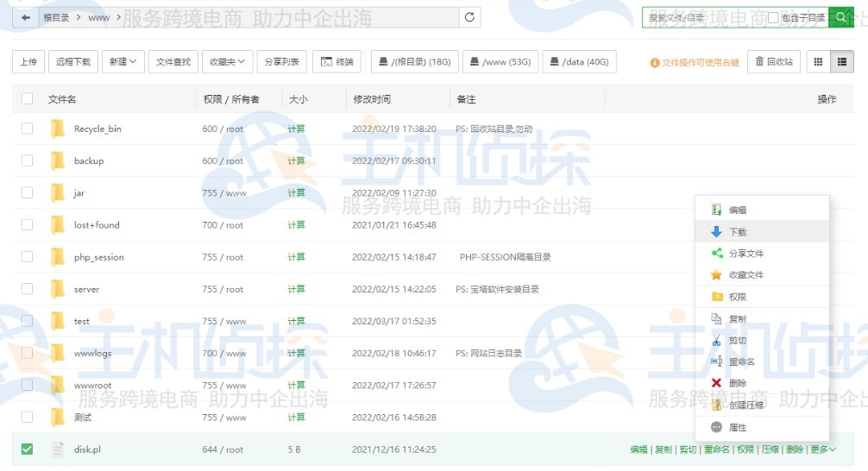Sort by the 文件名 column header
The image size is (868, 471).
coord(62,99)
